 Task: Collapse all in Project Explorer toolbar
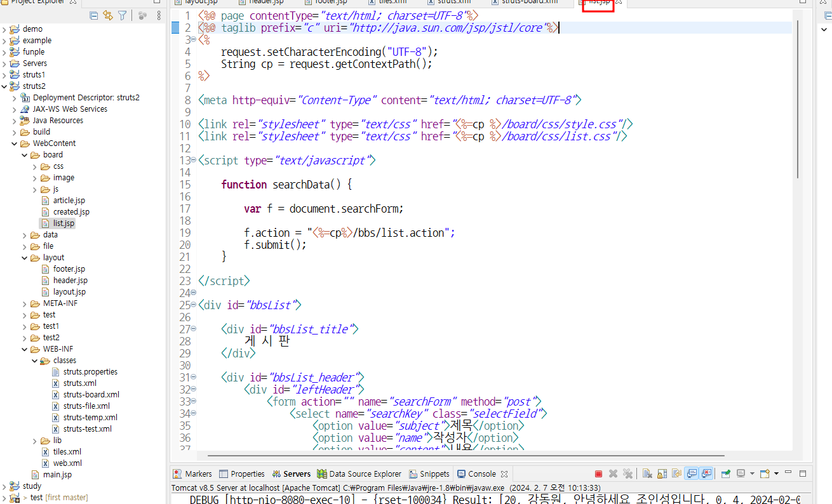[94, 15]
